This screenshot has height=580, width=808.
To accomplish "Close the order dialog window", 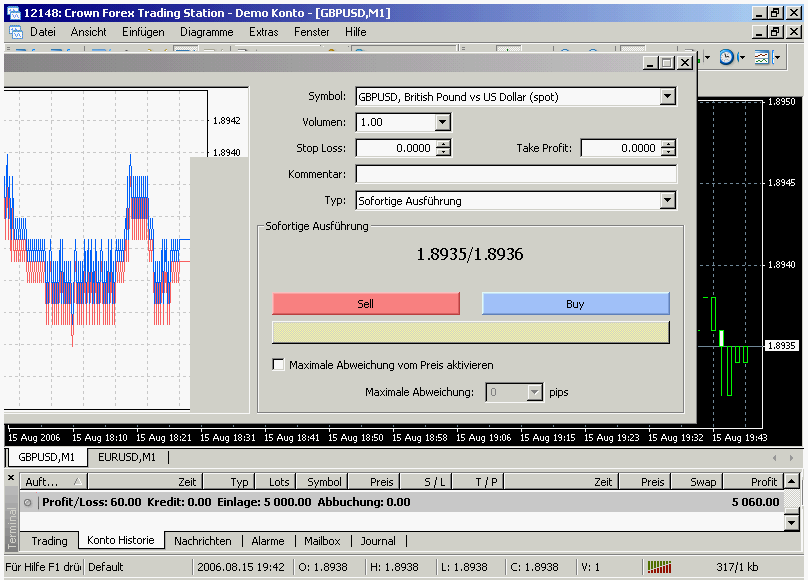I will 685,62.
